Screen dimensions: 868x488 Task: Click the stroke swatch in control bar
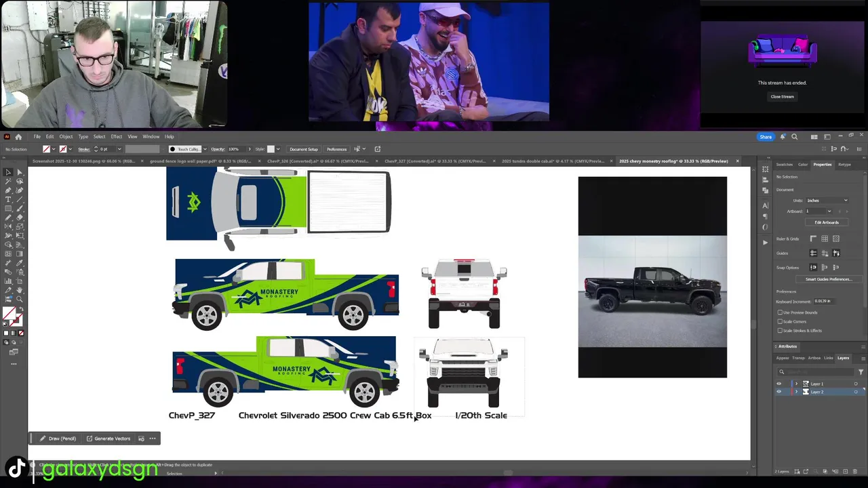(x=62, y=149)
